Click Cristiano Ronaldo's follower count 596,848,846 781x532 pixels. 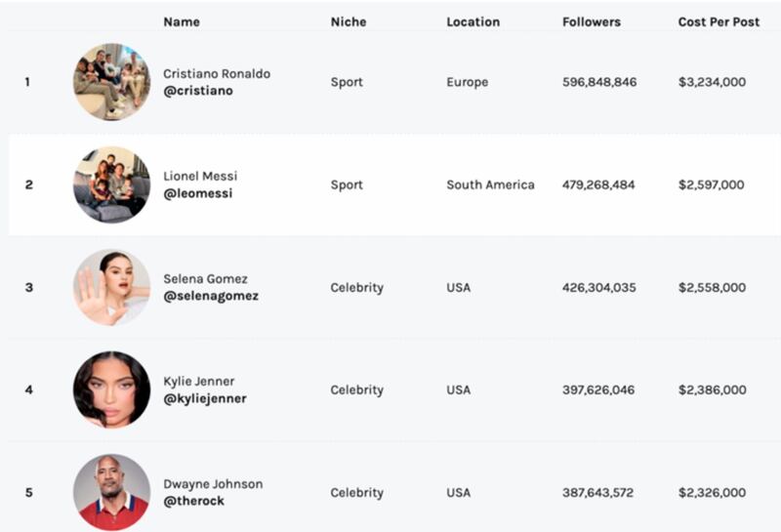click(x=599, y=82)
